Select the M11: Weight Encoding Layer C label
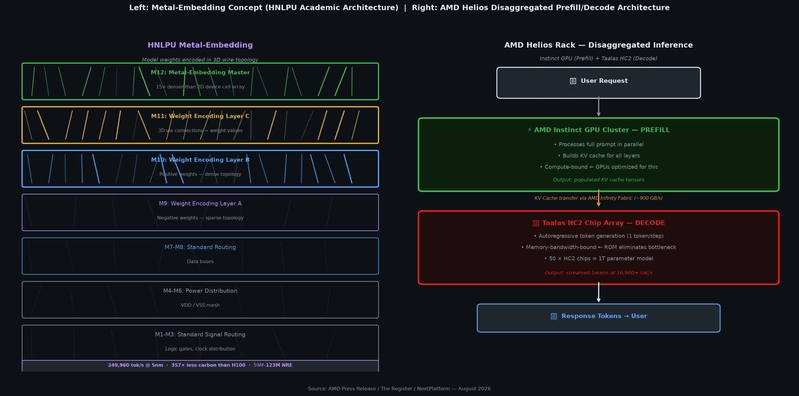The height and width of the screenshot is (396, 799). pos(200,116)
